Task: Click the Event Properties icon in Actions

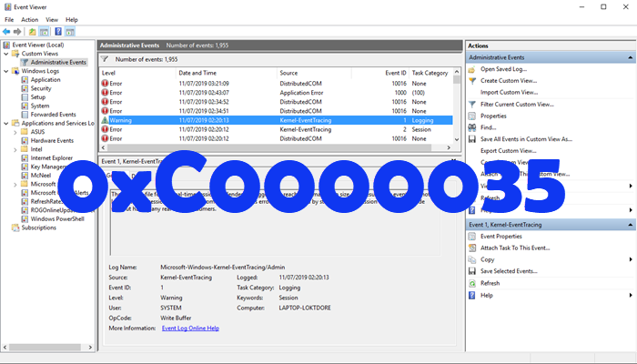Action: 472,236
